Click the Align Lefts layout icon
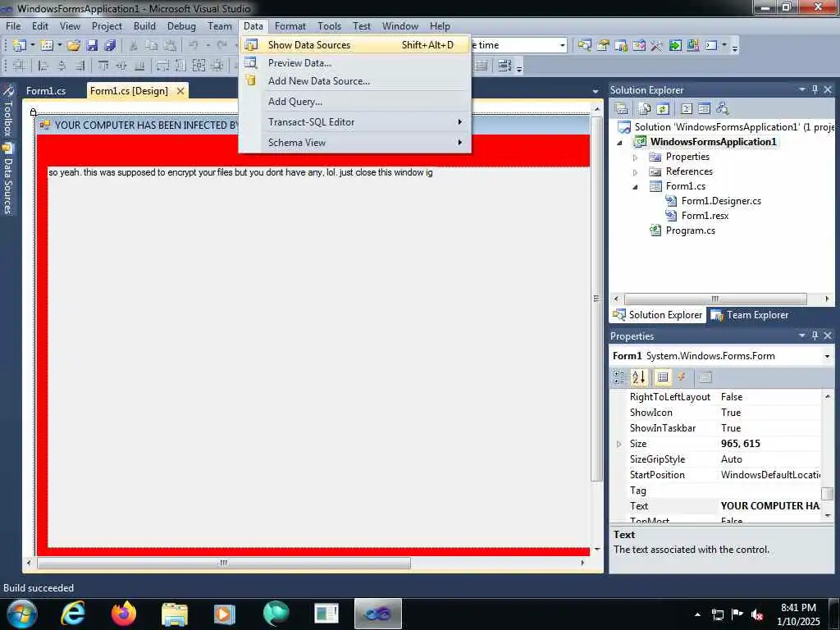 pos(43,66)
